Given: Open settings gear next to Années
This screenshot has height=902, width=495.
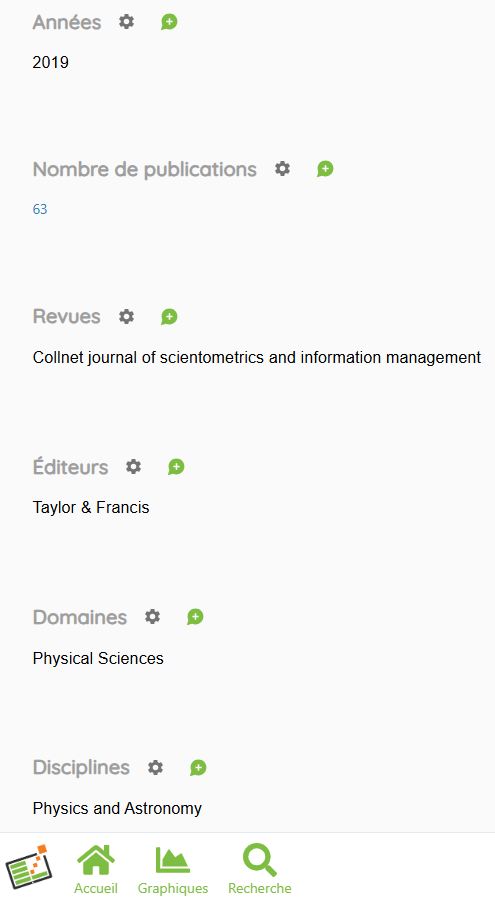Looking at the screenshot, I should [127, 22].
